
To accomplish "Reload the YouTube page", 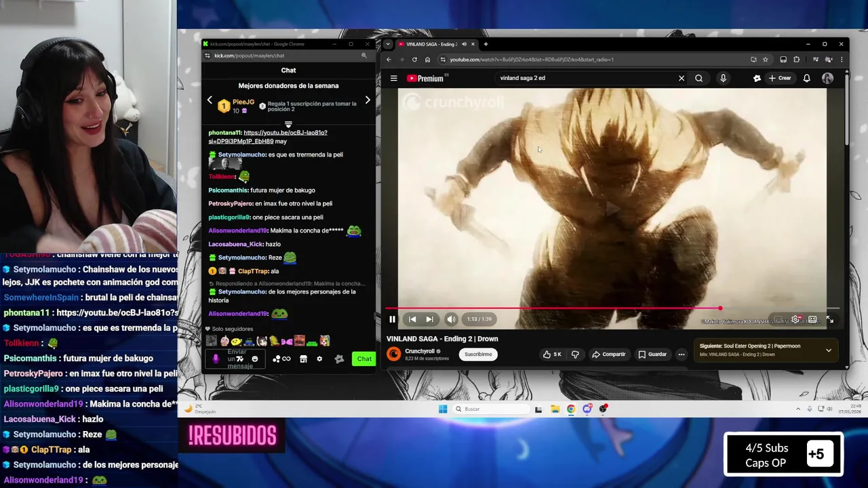I will coord(414,60).
